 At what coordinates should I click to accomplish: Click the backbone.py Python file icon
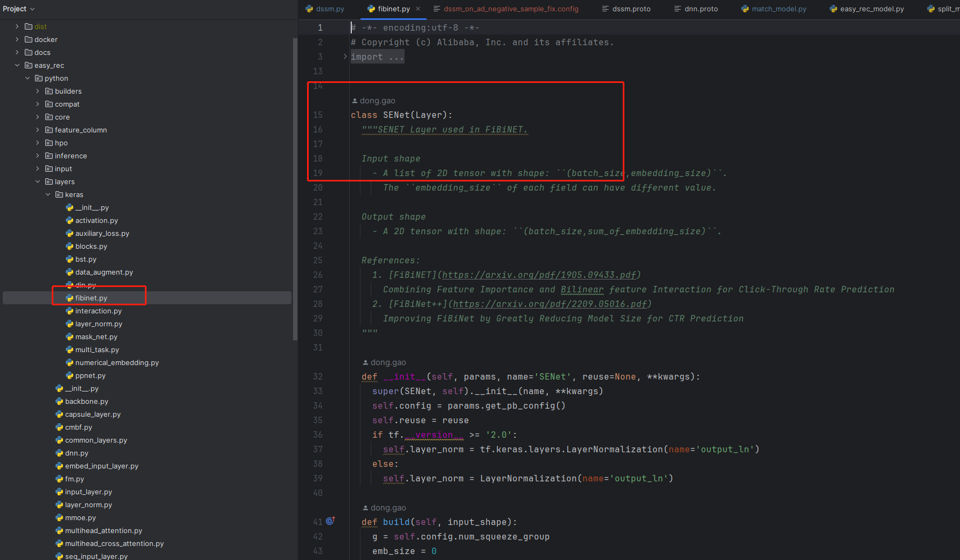[59, 401]
